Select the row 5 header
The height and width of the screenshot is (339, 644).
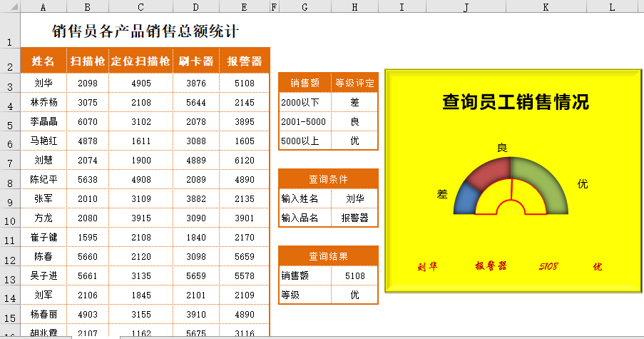coord(10,123)
